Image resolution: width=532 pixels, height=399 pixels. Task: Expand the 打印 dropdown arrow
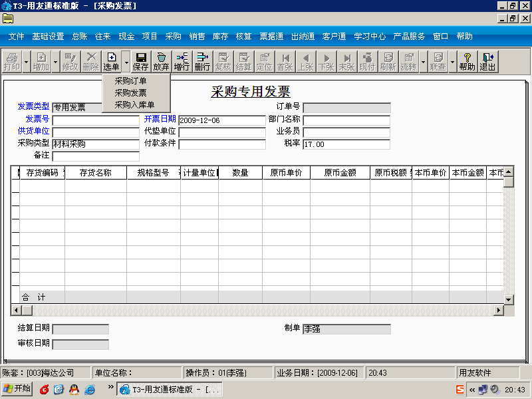pyautogui.click(x=27, y=61)
